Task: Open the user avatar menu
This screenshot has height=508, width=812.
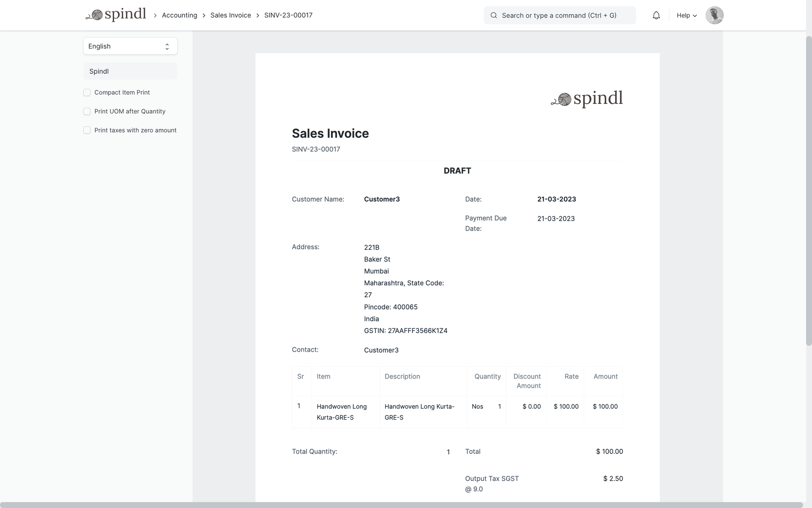Action: pyautogui.click(x=714, y=15)
